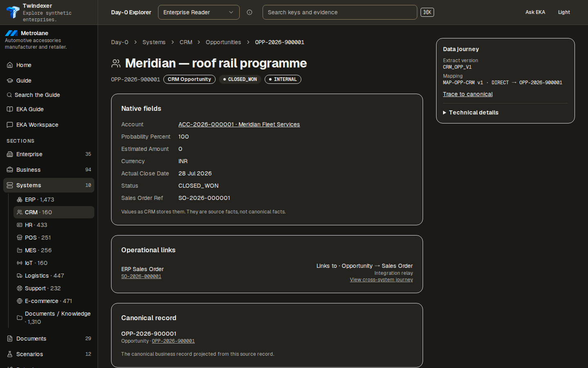Image resolution: width=588 pixels, height=368 pixels.
Task: Open ACC-2026-000001 Meridian Fleet Services link
Action: 239,124
